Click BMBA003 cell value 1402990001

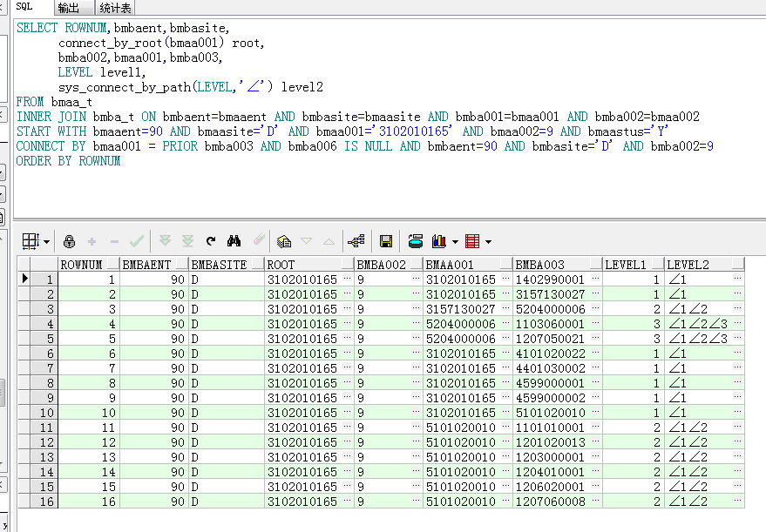[550, 279]
